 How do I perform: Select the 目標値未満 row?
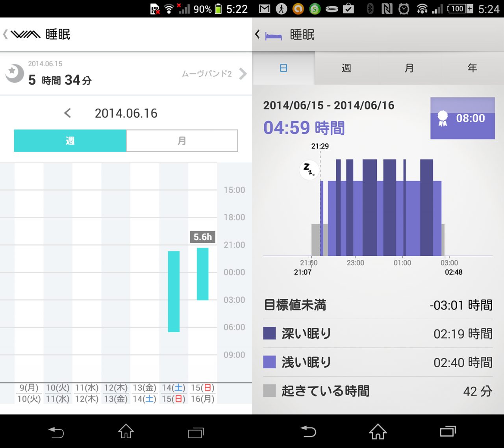coord(378,305)
